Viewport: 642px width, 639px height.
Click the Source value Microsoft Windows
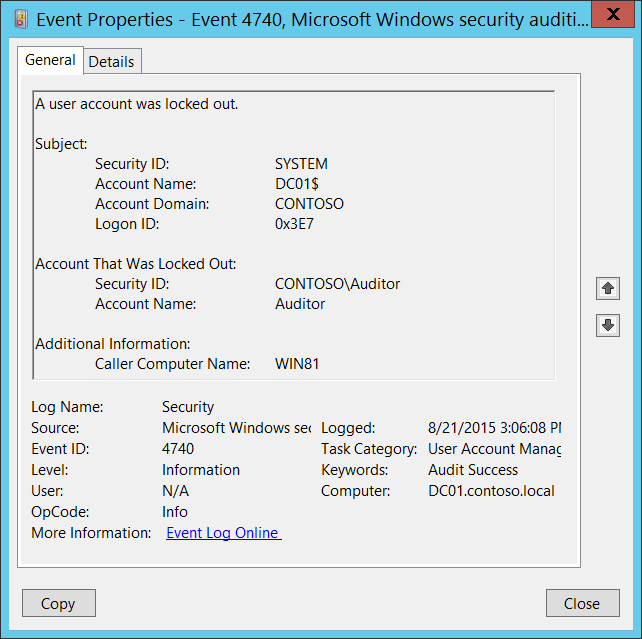pyautogui.click(x=236, y=428)
